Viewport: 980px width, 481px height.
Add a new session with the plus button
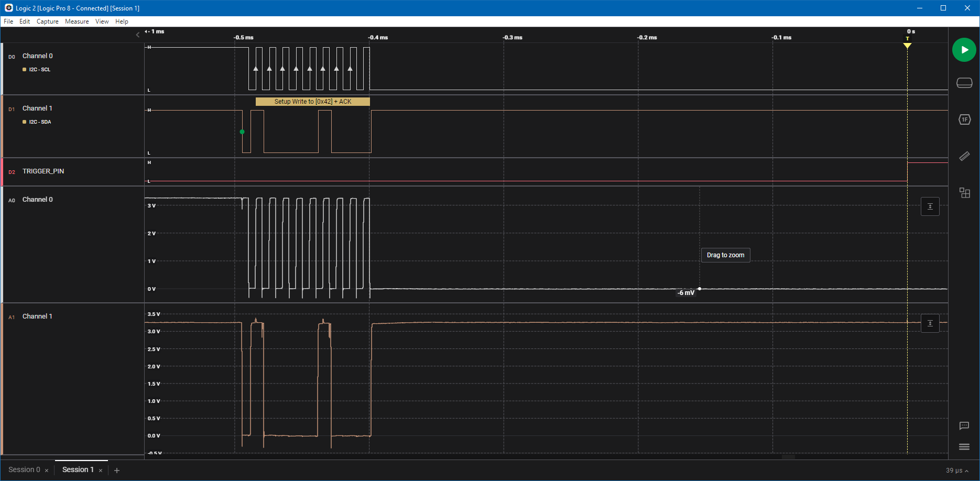(x=116, y=469)
